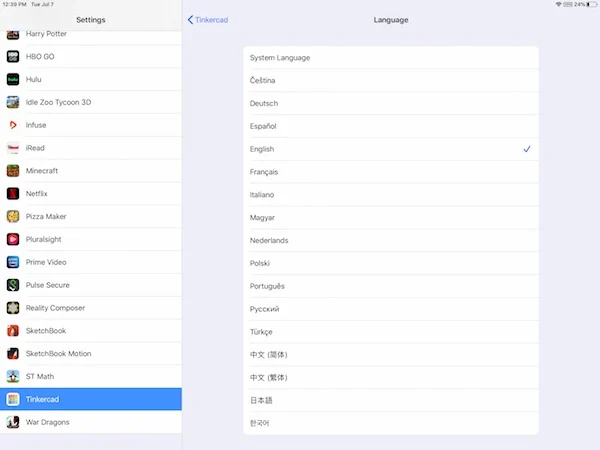
Task: Pick the System Language option
Action: pos(390,58)
